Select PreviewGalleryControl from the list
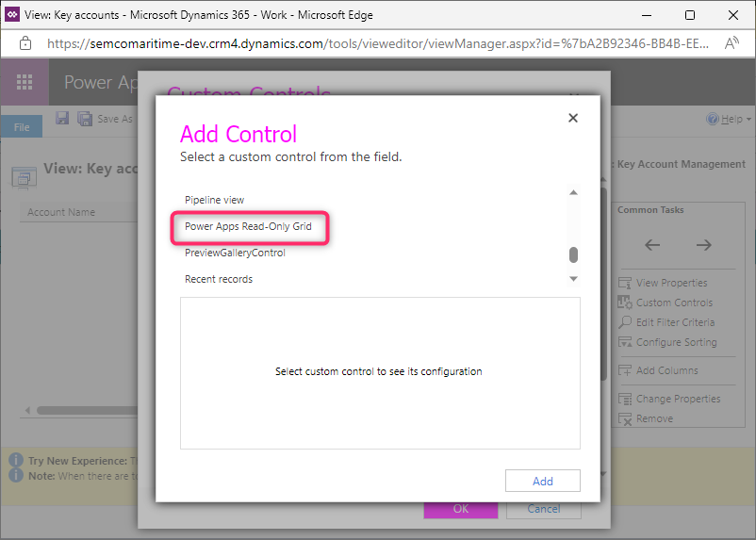This screenshot has width=756, height=540. pos(235,253)
